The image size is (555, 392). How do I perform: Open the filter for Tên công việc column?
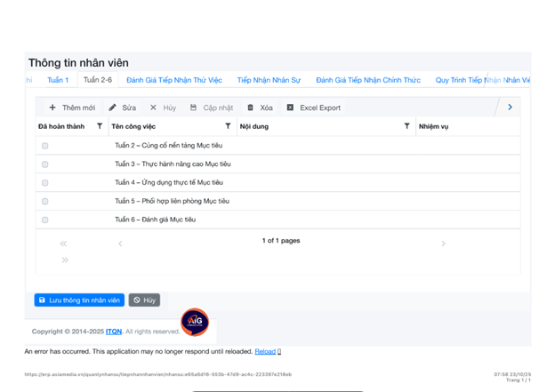(228, 126)
